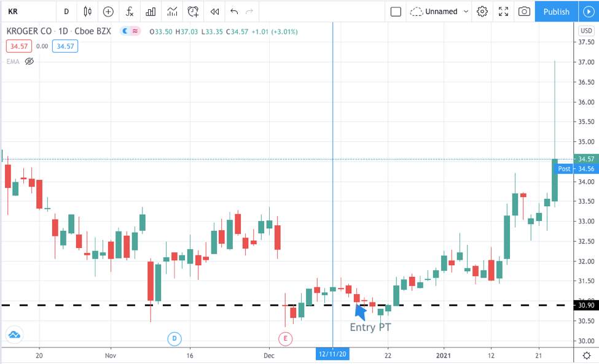Click the 12/11/20 date label on time axis
The image size is (599, 364).
(332, 354)
